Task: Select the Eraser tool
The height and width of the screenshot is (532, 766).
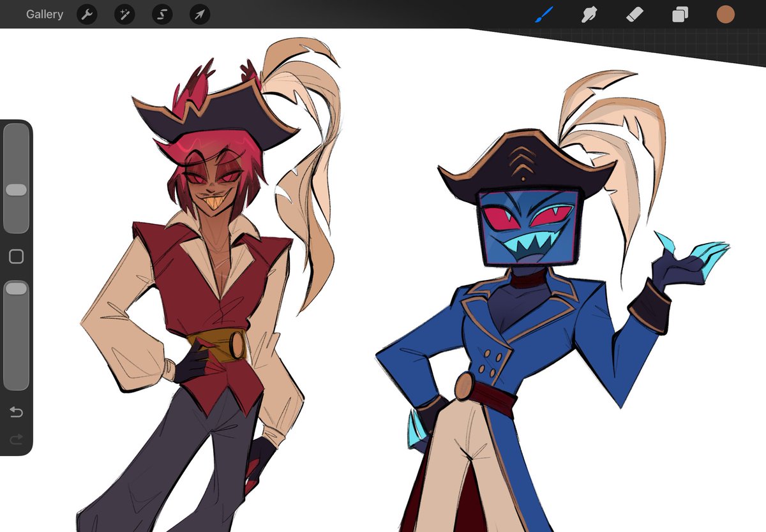Action: [x=634, y=14]
